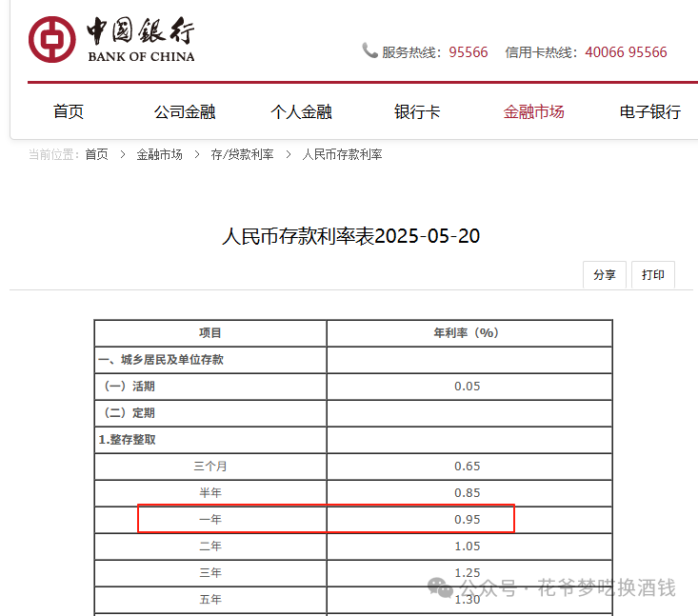The height and width of the screenshot is (616, 698).
Task: Click the phone icon beside 服务热线
Action: 369,50
